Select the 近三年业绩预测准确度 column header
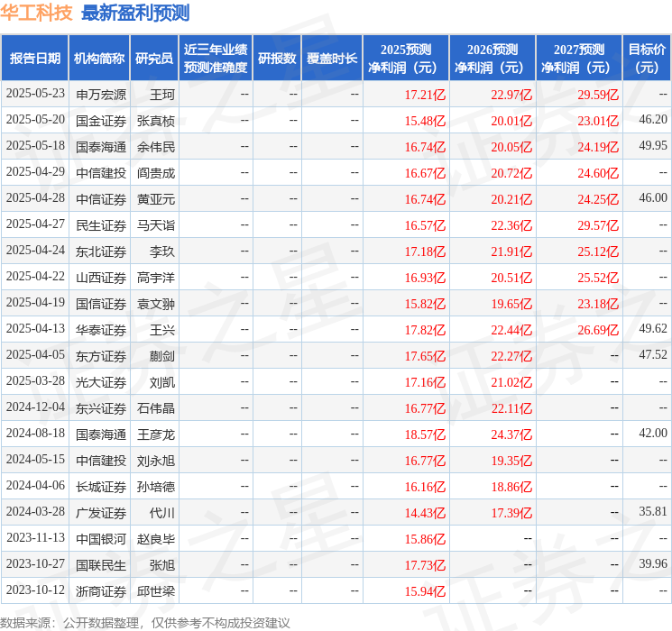This screenshot has height=631, width=672. [x=216, y=59]
